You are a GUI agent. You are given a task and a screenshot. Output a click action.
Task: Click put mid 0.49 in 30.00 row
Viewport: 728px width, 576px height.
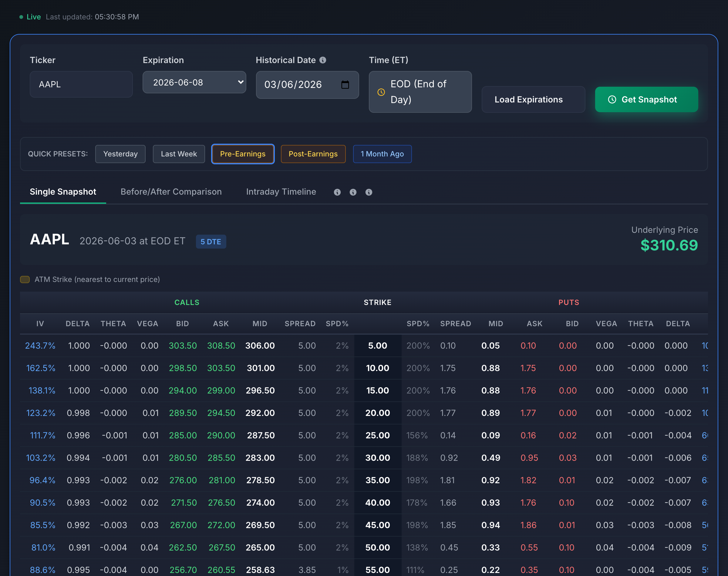click(x=490, y=458)
